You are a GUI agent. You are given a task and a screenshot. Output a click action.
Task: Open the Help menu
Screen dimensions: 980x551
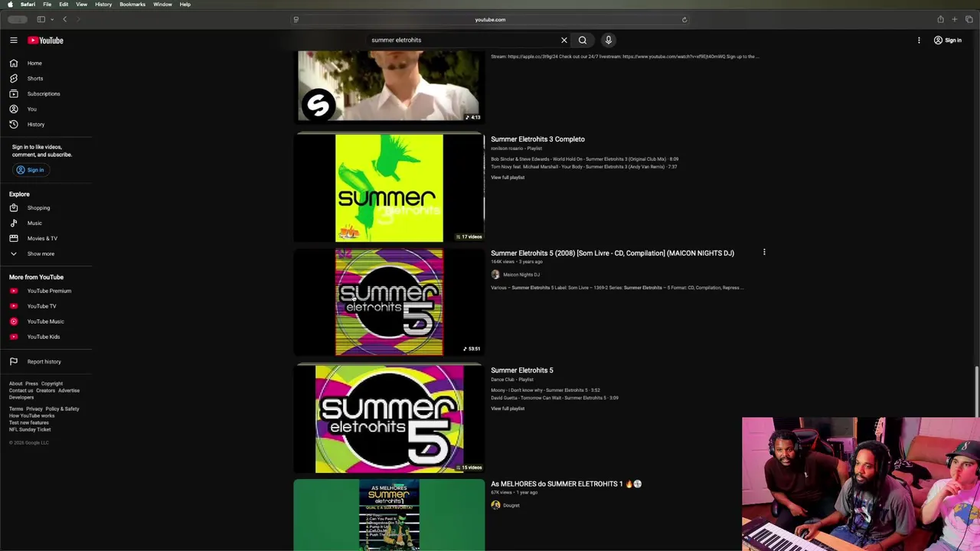185,4
